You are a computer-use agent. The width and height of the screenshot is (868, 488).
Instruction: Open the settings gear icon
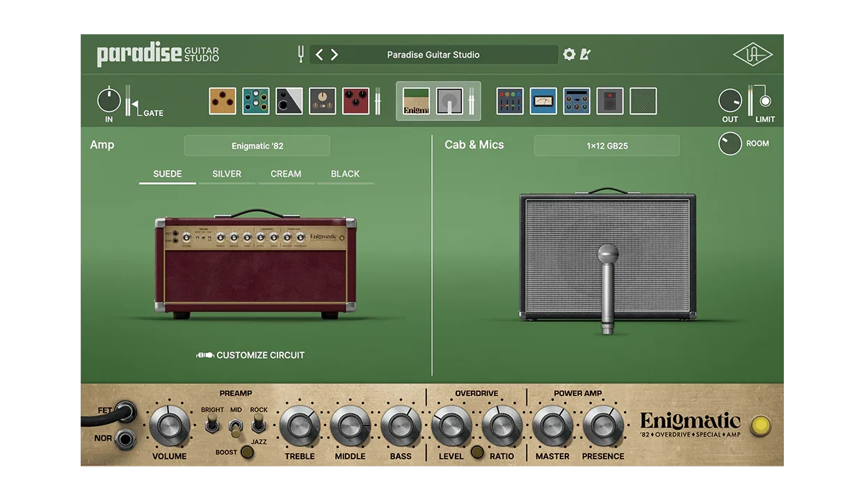[x=569, y=54]
